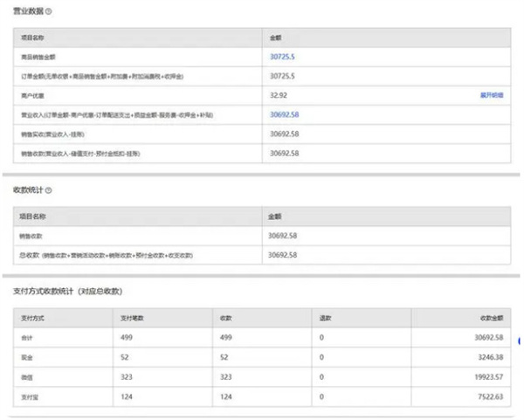
Task: Click the 7522.63 收款金额 for 支付宝
Action: click(487, 397)
